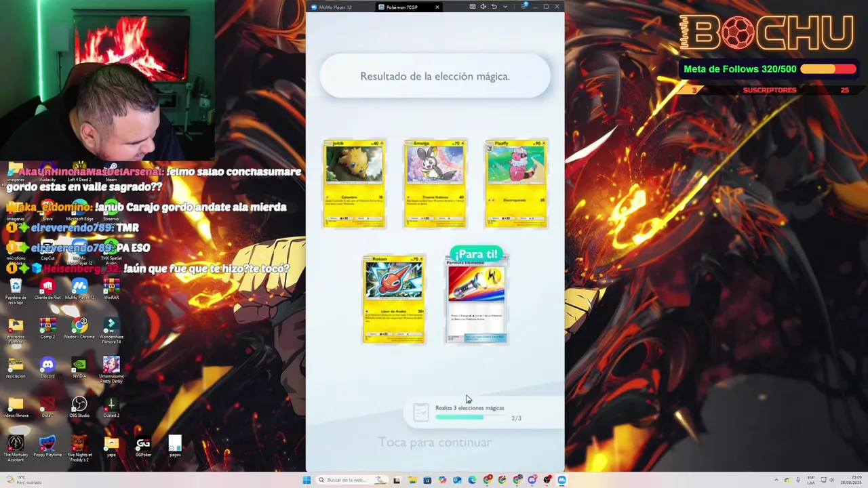Open WinRAR desktop shortcut

click(x=111, y=290)
